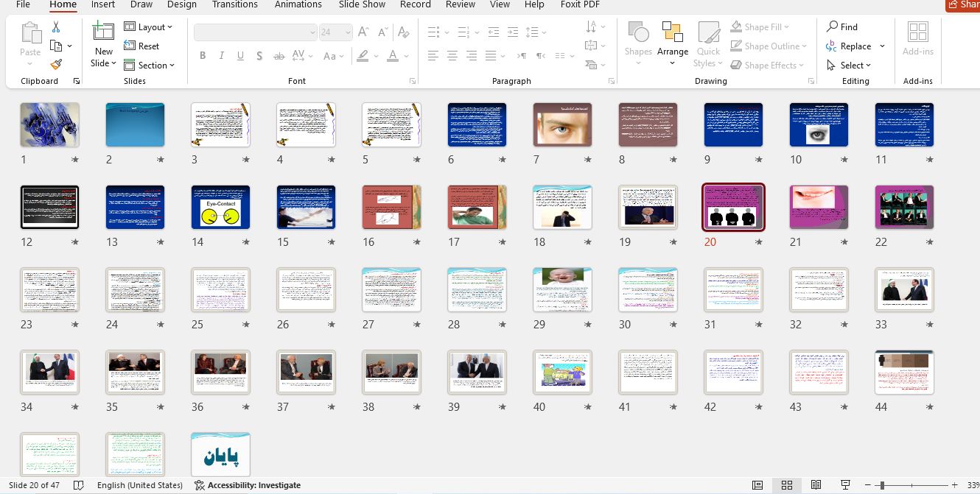The image size is (980, 494).
Task: Toggle Underline formatting
Action: click(x=240, y=56)
